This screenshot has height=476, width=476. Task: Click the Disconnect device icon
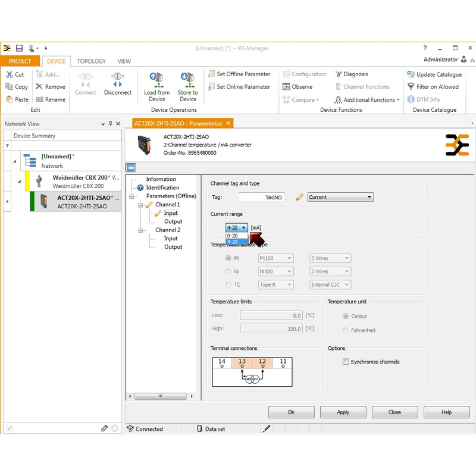[x=117, y=80]
